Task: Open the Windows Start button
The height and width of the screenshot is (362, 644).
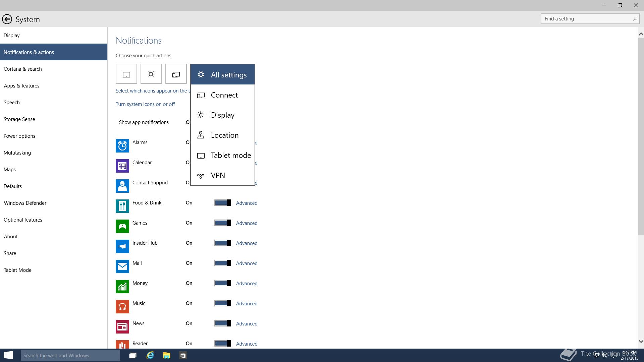Action: pyautogui.click(x=8, y=355)
